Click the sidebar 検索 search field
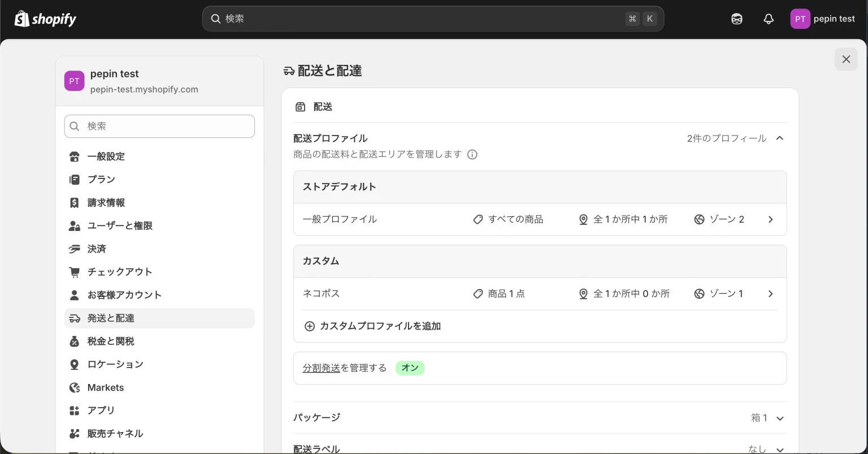The image size is (868, 454). (x=159, y=126)
